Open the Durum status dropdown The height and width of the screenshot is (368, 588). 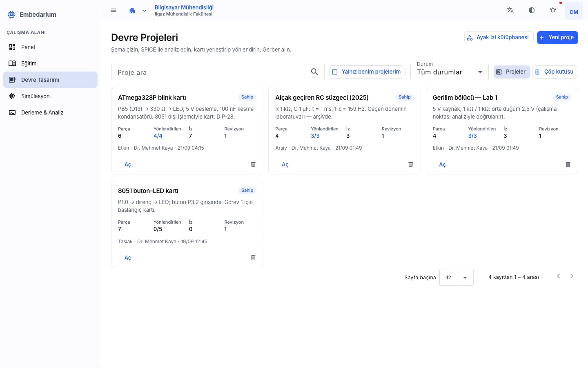pyautogui.click(x=449, y=72)
